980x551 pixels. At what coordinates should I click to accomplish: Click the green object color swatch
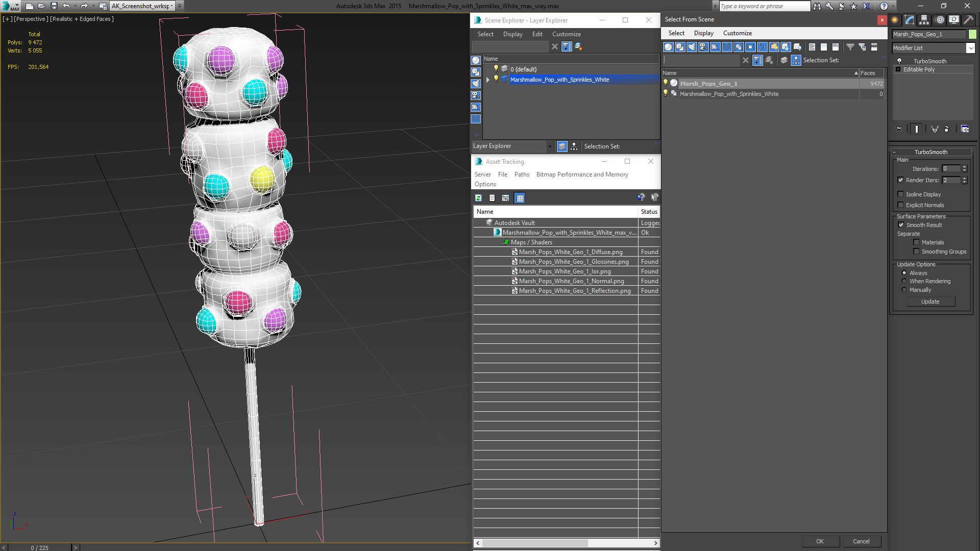(973, 34)
